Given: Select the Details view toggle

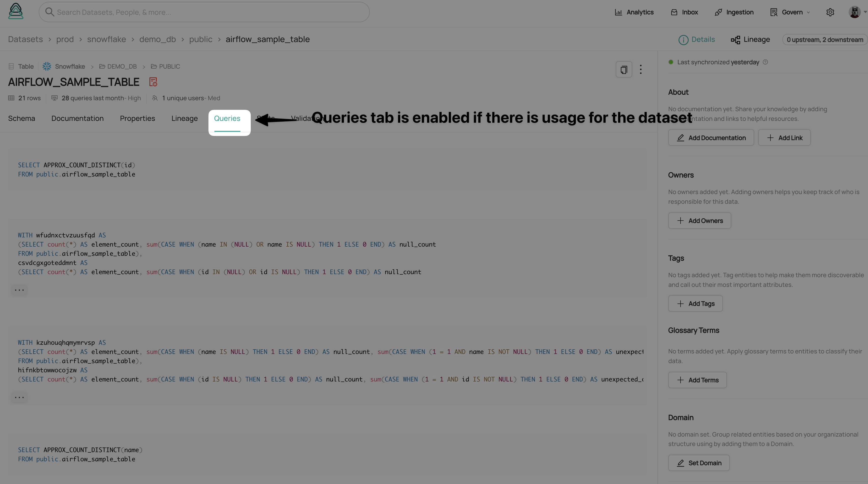Looking at the screenshot, I should pos(697,40).
